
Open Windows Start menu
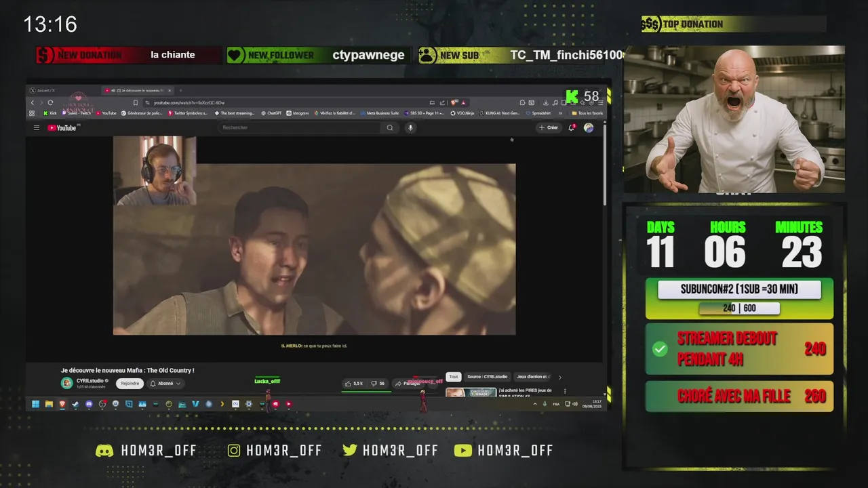[x=35, y=404]
